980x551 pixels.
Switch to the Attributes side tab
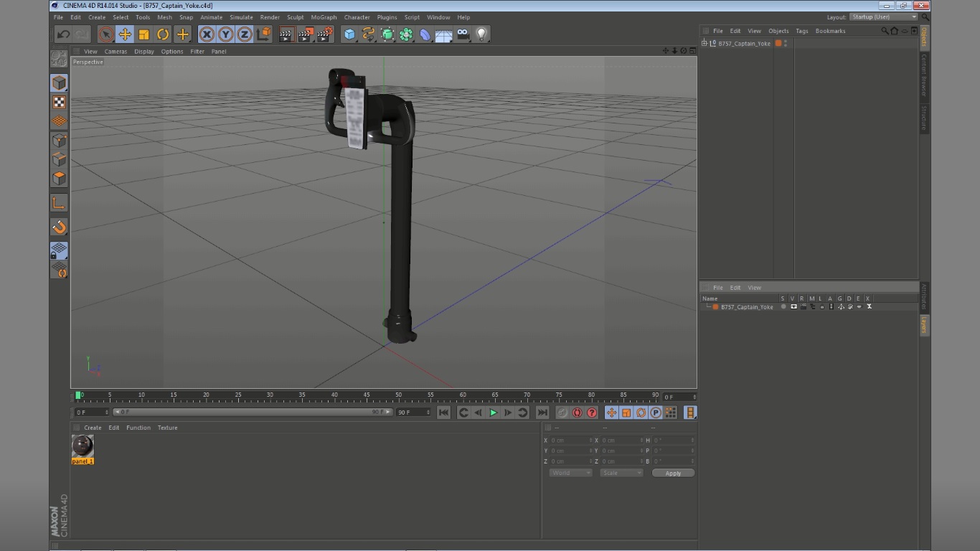924,297
